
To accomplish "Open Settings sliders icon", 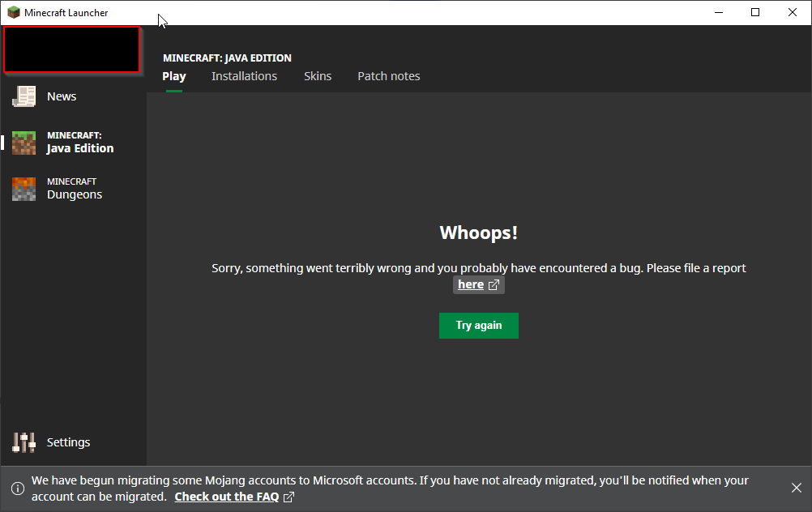I will point(24,442).
